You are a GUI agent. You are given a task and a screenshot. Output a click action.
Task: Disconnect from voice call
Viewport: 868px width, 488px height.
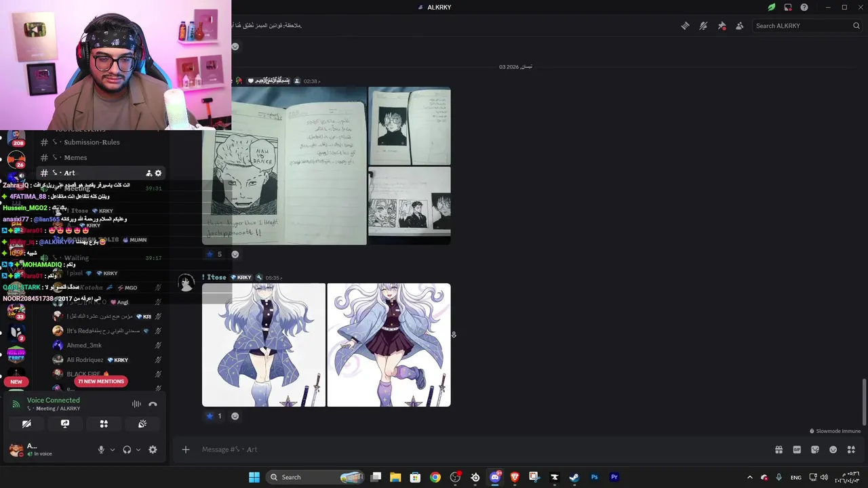click(x=153, y=404)
